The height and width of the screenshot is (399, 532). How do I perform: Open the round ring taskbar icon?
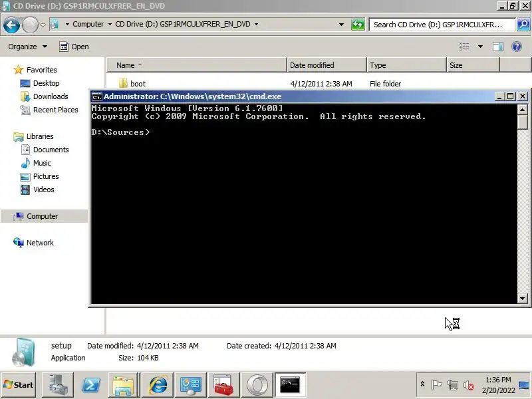(x=257, y=385)
